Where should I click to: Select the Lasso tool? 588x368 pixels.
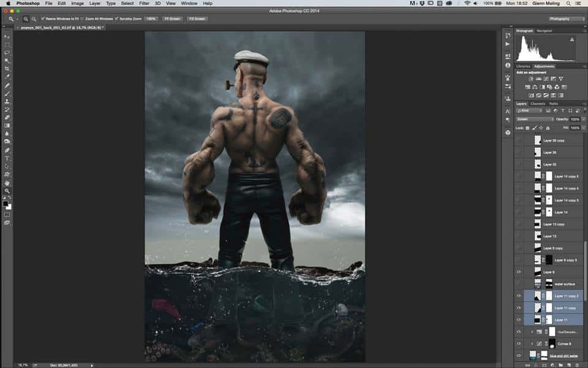[x=7, y=53]
